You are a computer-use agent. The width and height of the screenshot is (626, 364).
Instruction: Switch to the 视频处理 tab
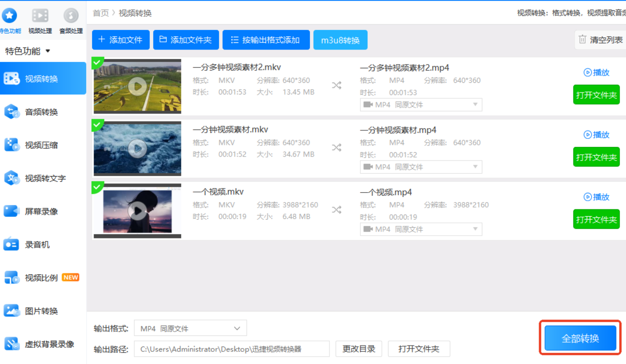pyautogui.click(x=40, y=20)
